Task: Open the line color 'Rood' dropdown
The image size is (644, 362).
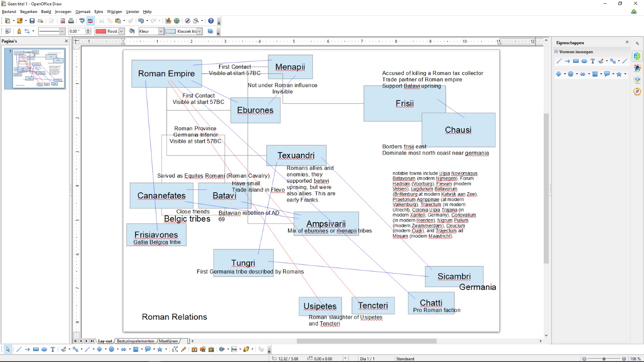Action: [x=122, y=31]
